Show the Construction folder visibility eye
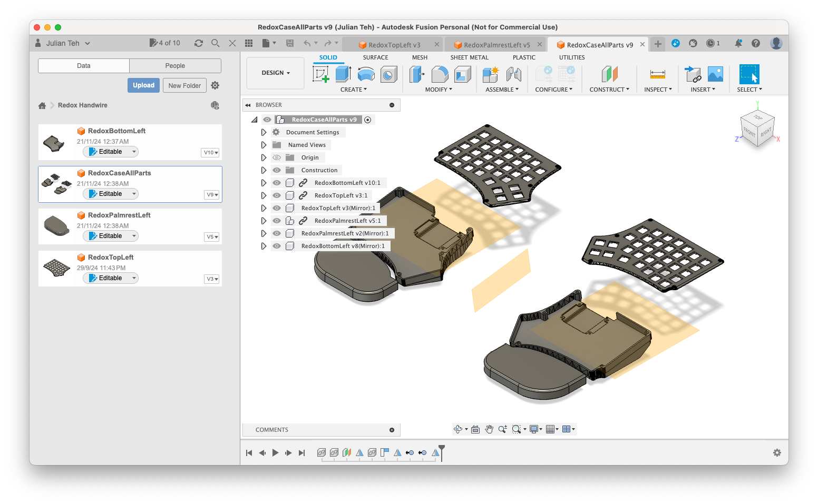Image resolution: width=818 pixels, height=504 pixels. click(276, 170)
